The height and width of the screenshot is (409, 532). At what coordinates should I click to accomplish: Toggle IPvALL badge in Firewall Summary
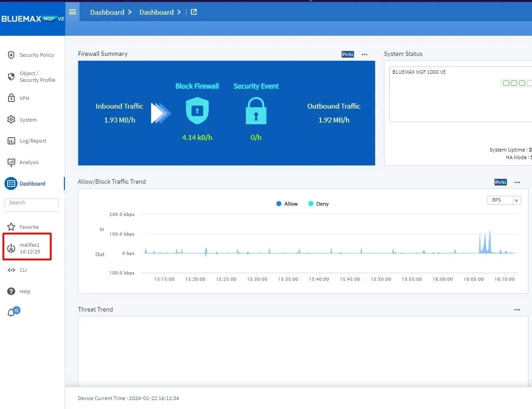(348, 54)
